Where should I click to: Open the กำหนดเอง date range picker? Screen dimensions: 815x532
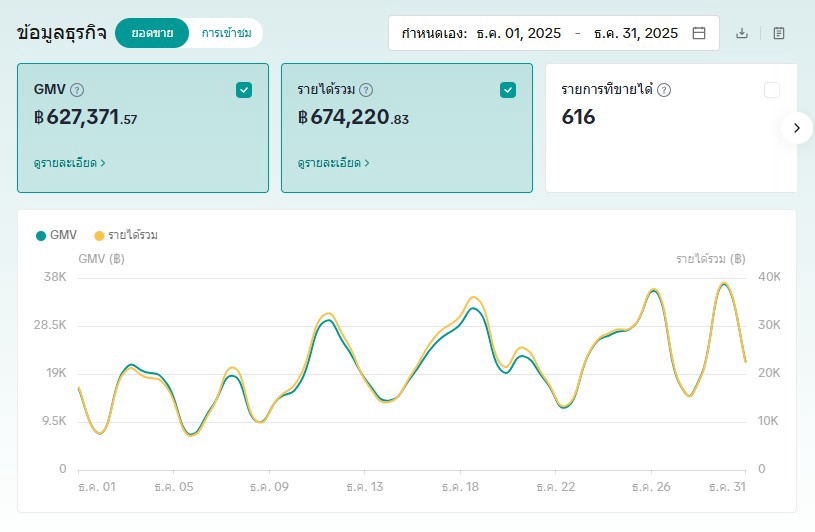point(434,33)
